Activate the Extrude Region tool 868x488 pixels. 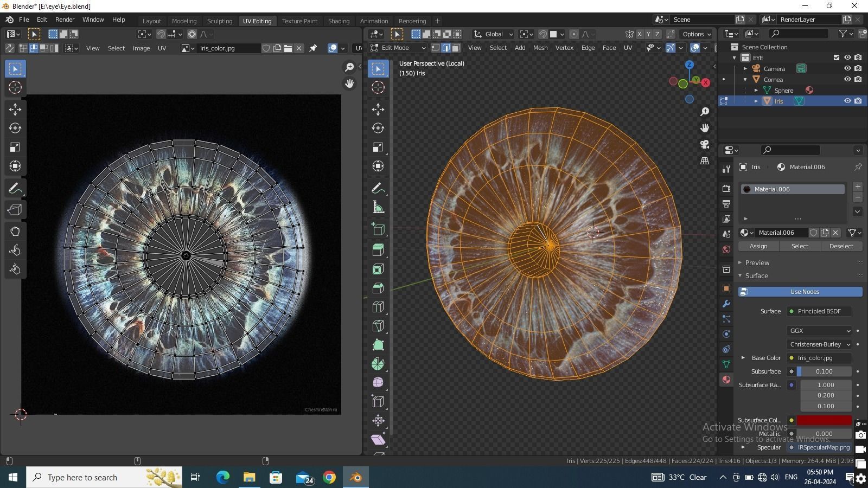tap(378, 250)
